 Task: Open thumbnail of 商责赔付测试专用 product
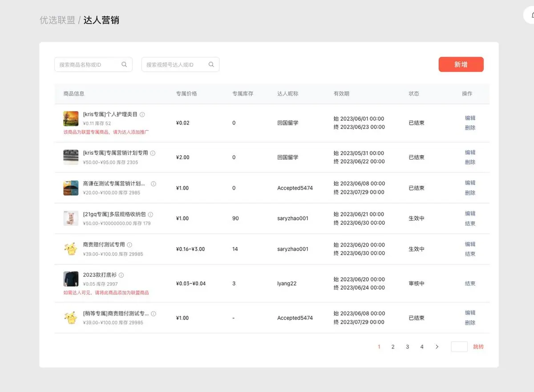point(71,249)
